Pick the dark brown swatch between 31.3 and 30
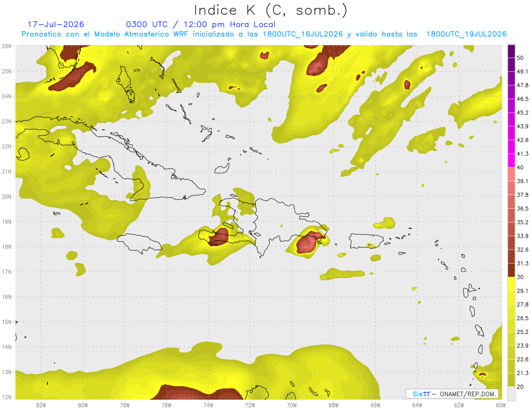Screen dimensions: 532x411 [x=511, y=270]
